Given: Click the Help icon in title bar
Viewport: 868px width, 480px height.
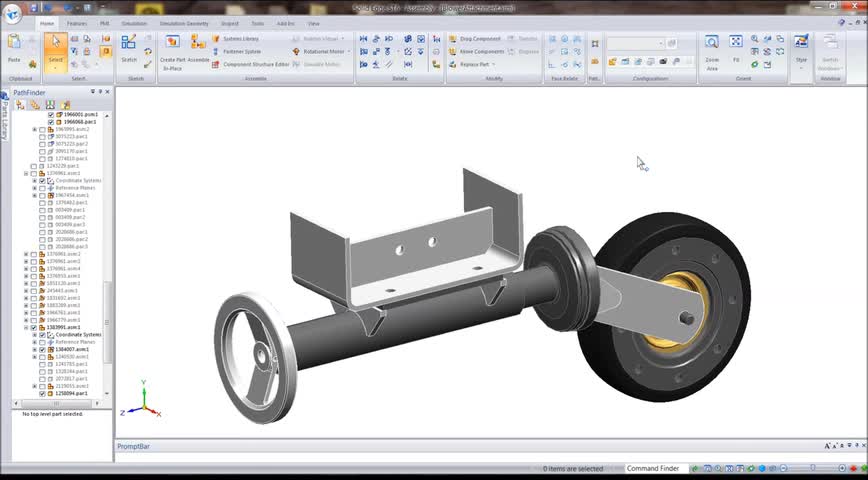Looking at the screenshot, I should pos(841,23).
